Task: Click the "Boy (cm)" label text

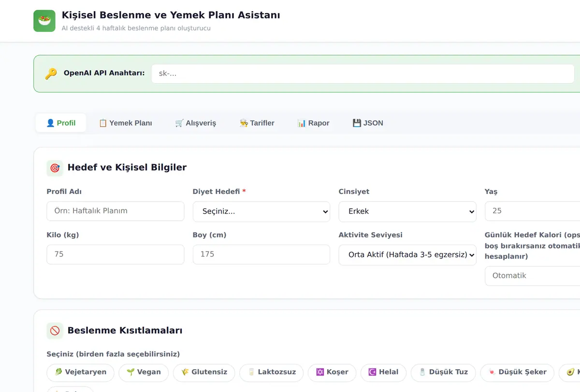Action: click(x=210, y=235)
